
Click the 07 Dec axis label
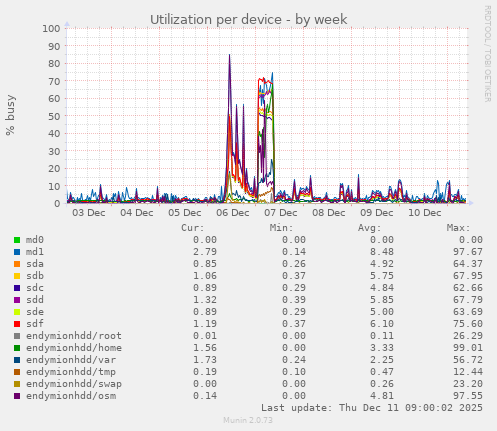pos(281,213)
